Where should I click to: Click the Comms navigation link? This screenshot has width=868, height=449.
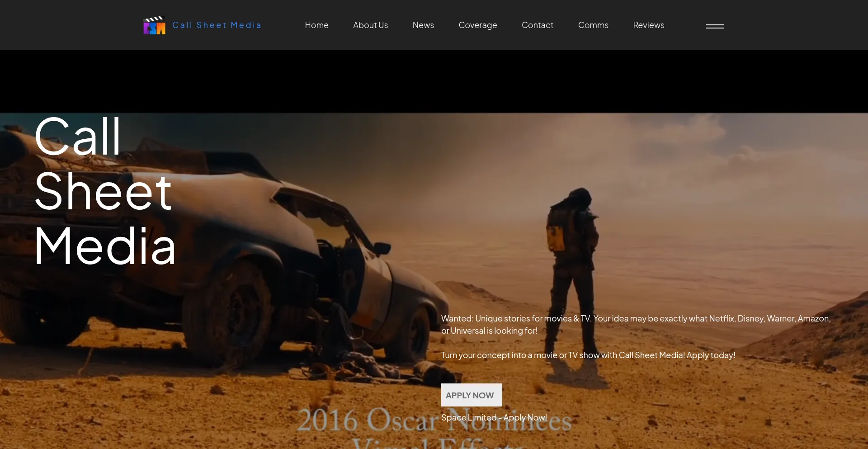click(593, 25)
